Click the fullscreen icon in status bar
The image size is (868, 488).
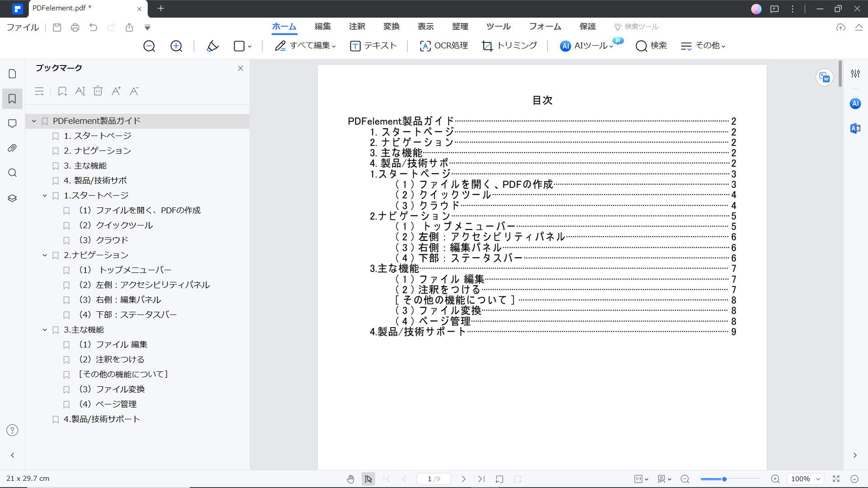(x=836, y=479)
